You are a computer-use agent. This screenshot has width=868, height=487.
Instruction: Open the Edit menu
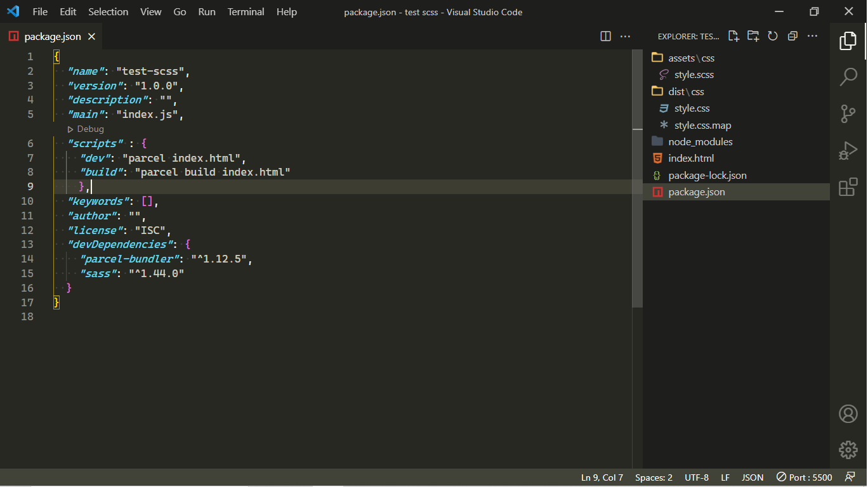pyautogui.click(x=68, y=12)
